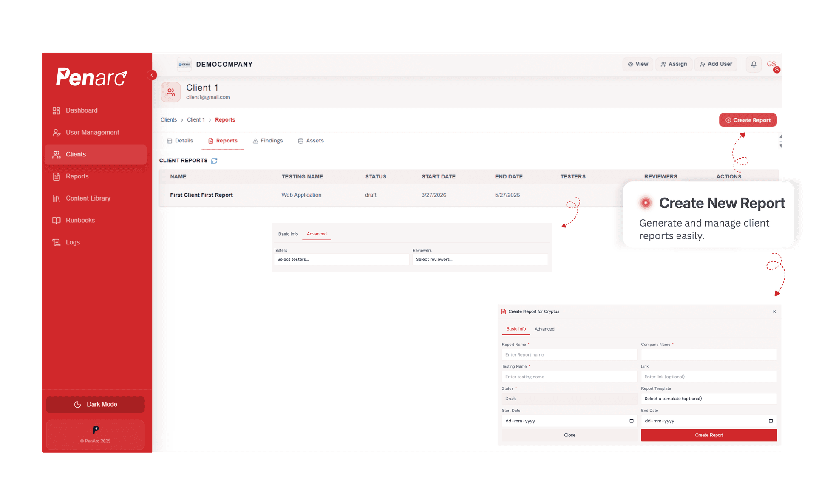This screenshot has width=816, height=504.
Task: Click the Select testers field
Action: click(x=341, y=259)
